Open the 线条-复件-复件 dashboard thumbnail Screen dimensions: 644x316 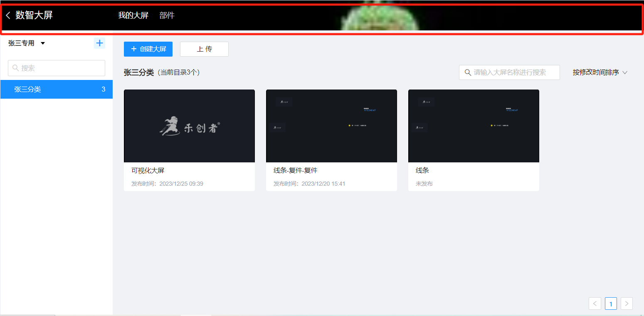(331, 125)
